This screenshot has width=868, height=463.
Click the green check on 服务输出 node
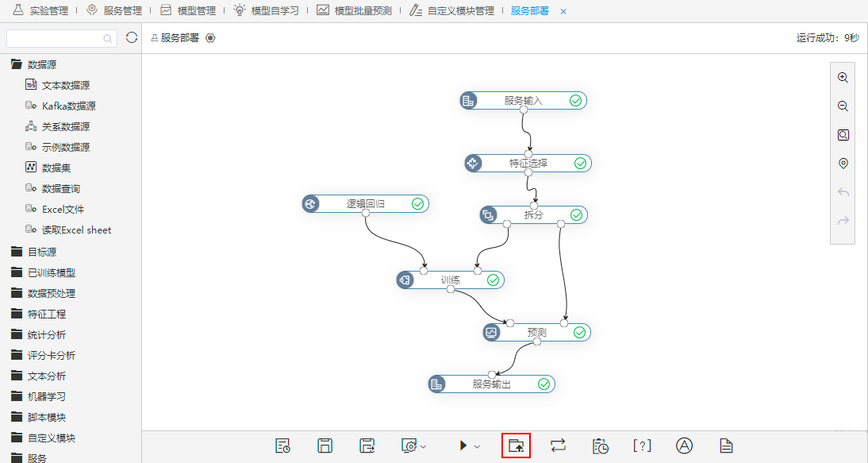tap(544, 384)
